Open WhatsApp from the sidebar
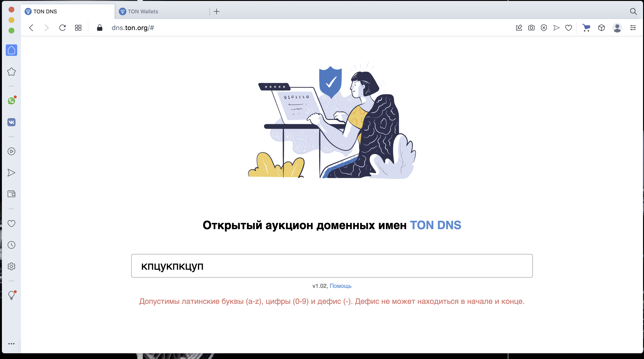This screenshot has height=359, width=644. [11, 100]
